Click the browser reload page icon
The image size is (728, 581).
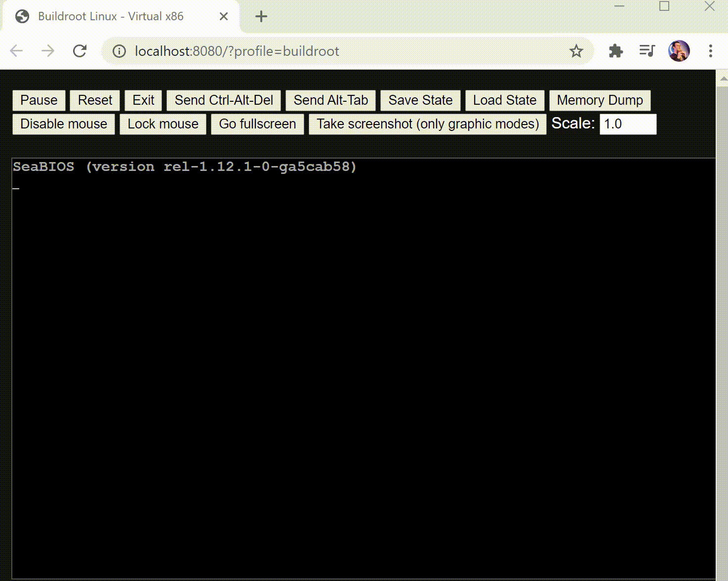coord(80,51)
